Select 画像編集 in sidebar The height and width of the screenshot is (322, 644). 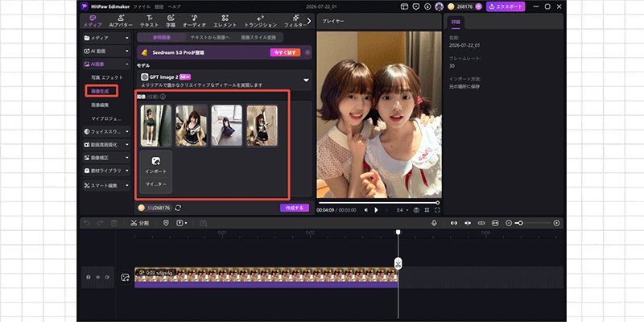click(x=100, y=105)
